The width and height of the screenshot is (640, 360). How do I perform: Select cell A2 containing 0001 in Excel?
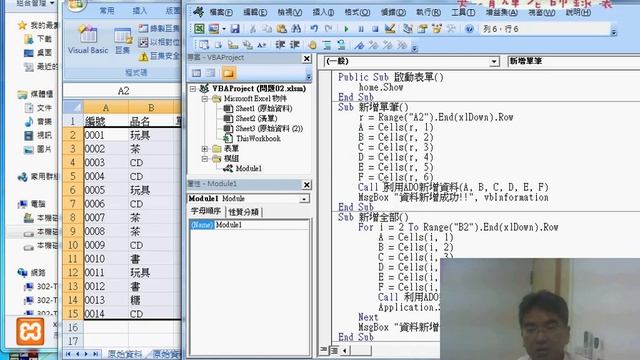coord(106,135)
